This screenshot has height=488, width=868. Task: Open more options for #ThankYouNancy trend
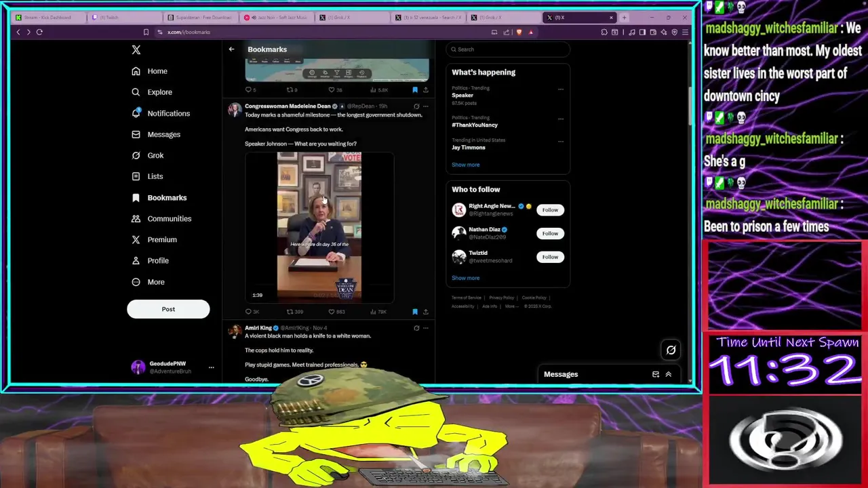pos(560,119)
